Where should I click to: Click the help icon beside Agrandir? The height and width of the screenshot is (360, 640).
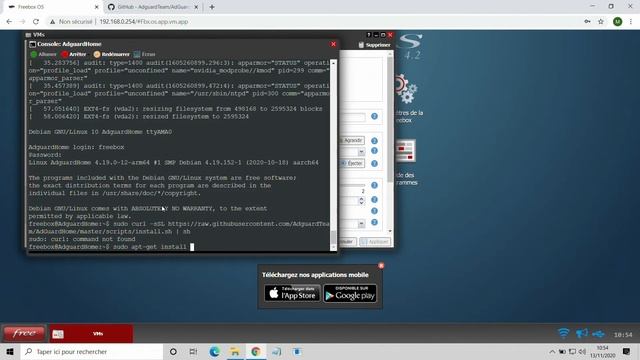click(x=374, y=141)
